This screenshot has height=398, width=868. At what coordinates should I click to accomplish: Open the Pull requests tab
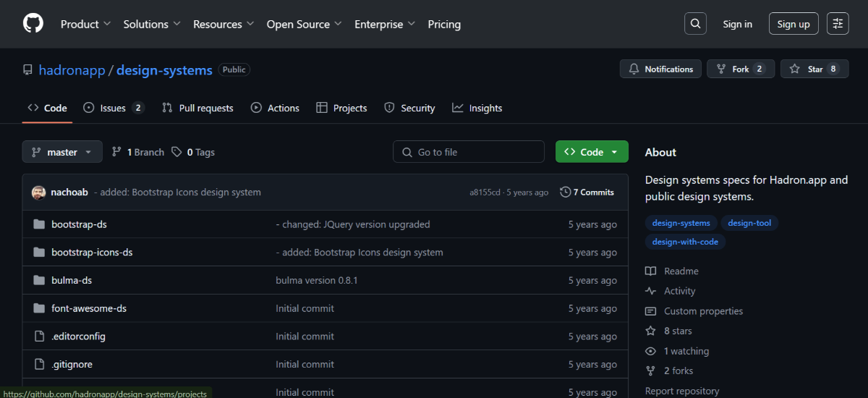[x=197, y=108]
